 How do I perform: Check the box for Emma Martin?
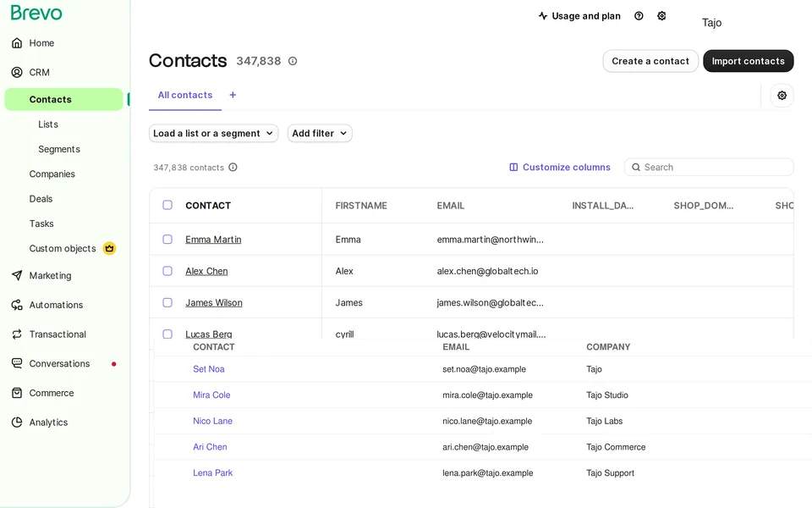[x=167, y=239]
